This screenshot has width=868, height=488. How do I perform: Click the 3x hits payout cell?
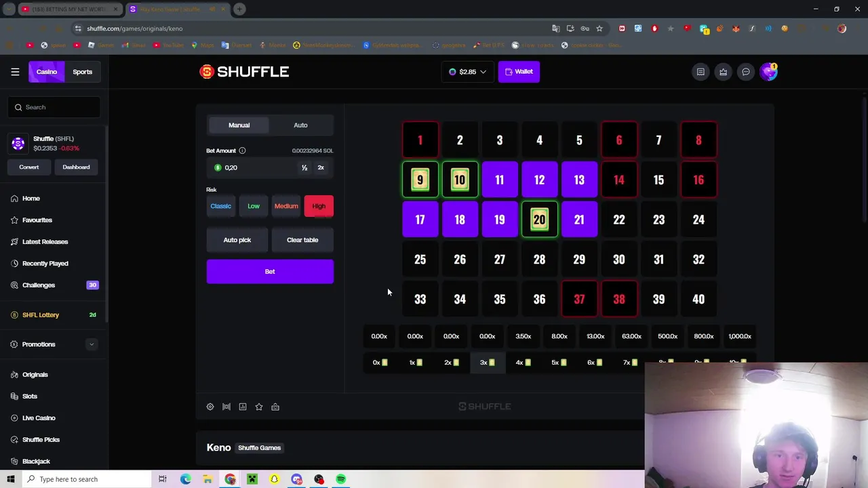pos(488,363)
